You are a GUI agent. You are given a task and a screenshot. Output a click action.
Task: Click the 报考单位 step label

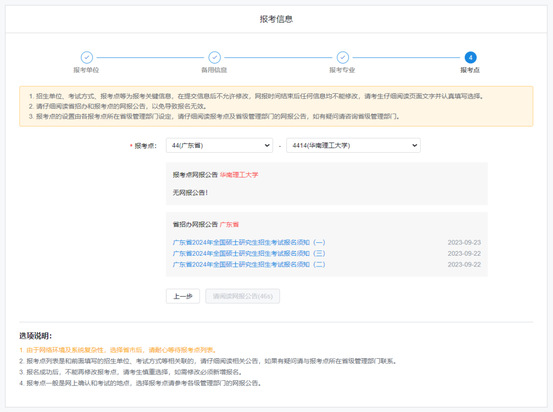pos(86,70)
